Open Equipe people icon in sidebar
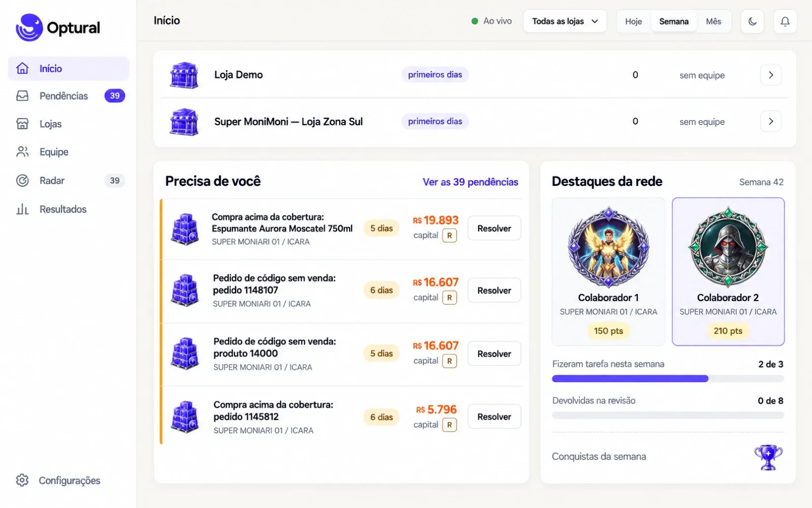The height and width of the screenshot is (508, 812). coord(22,152)
